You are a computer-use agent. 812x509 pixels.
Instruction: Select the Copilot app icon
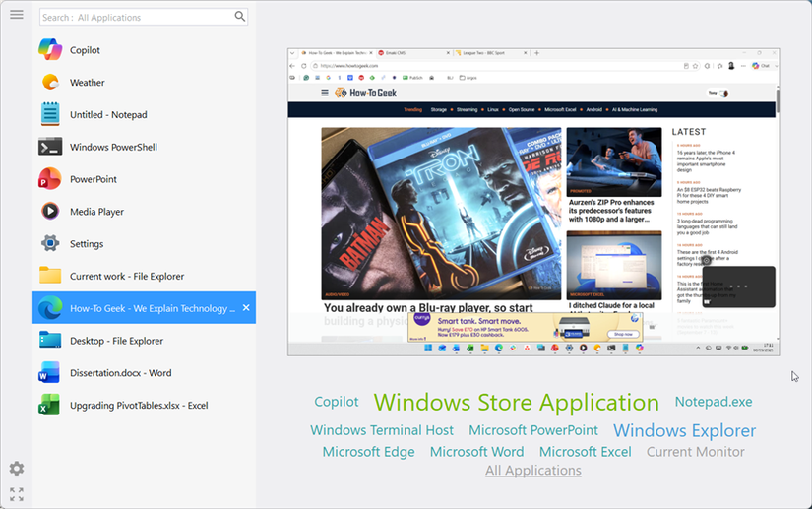click(50, 49)
